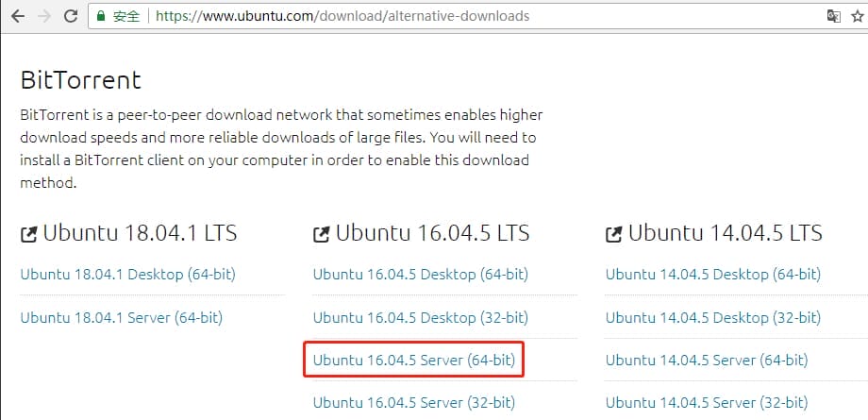Select the highlighted Ubuntu 16.04.5 Server (64-bit)
868x420 pixels.
[x=414, y=360]
